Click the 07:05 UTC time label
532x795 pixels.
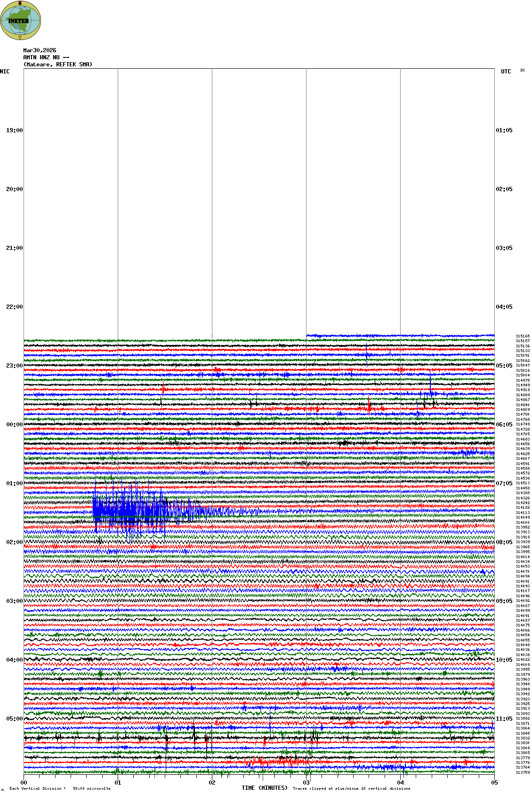click(504, 483)
